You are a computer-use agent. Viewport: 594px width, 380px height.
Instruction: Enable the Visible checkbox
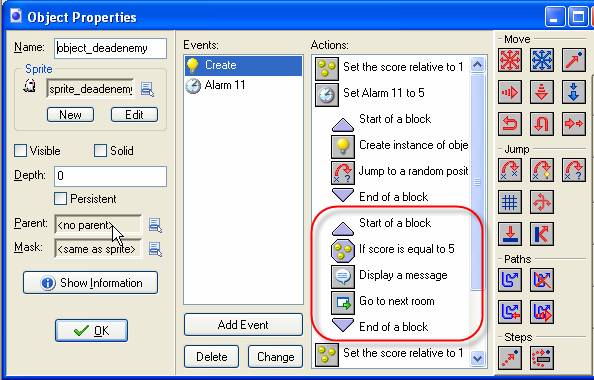coord(20,150)
